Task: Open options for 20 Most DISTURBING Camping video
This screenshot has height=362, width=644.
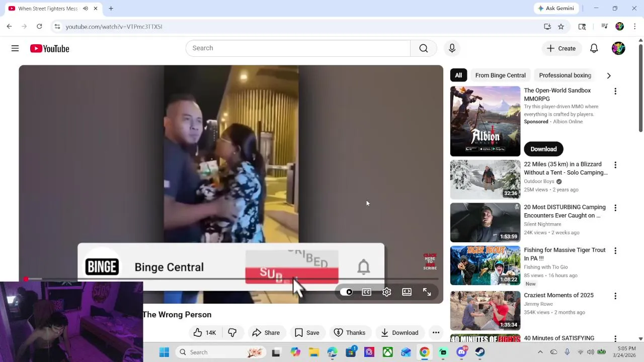Action: tap(615, 208)
